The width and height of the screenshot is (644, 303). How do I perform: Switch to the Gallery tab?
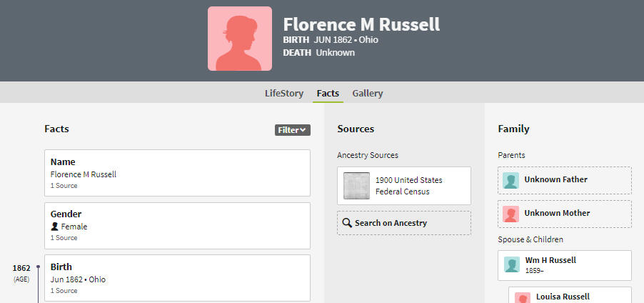coord(368,94)
